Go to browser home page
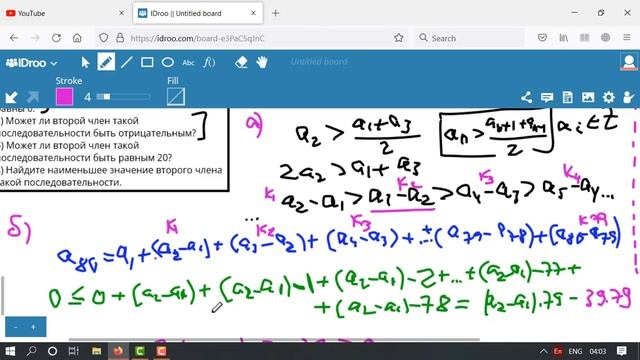This screenshot has width=640, height=360. (x=77, y=38)
